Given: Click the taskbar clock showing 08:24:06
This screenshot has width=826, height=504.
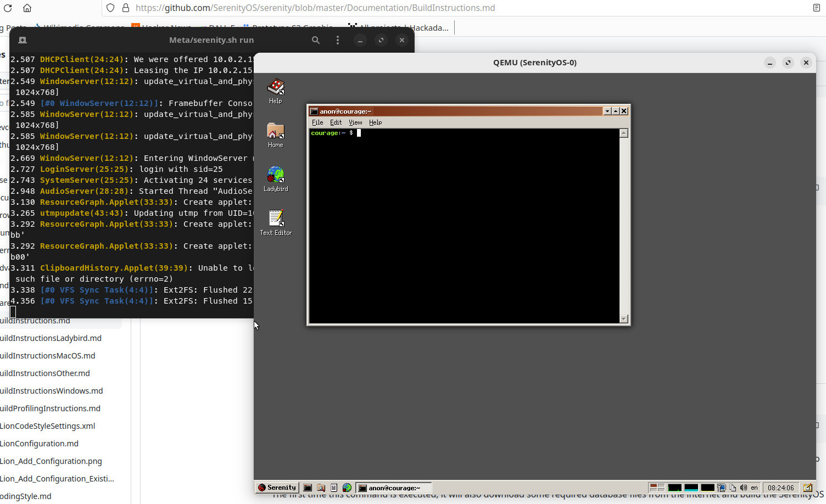Looking at the screenshot, I should point(780,488).
